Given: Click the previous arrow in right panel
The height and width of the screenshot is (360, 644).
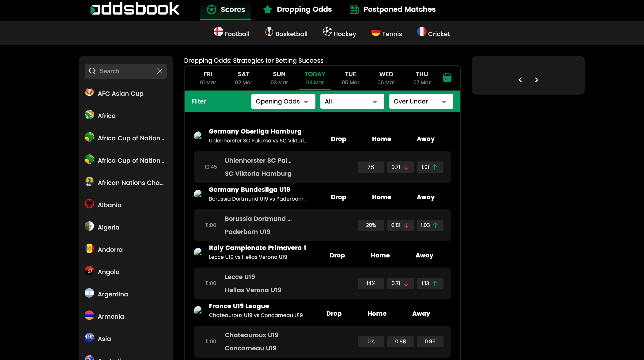Looking at the screenshot, I should 520,80.
